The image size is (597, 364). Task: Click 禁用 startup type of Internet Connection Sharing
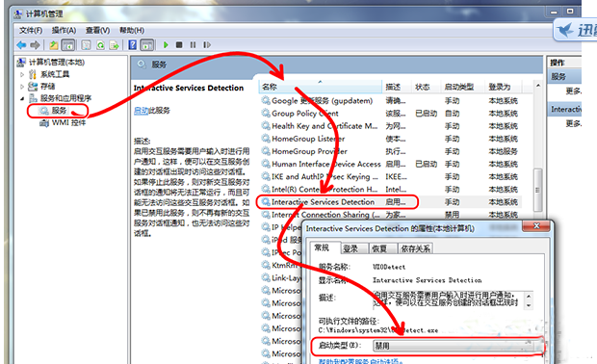coord(452,215)
